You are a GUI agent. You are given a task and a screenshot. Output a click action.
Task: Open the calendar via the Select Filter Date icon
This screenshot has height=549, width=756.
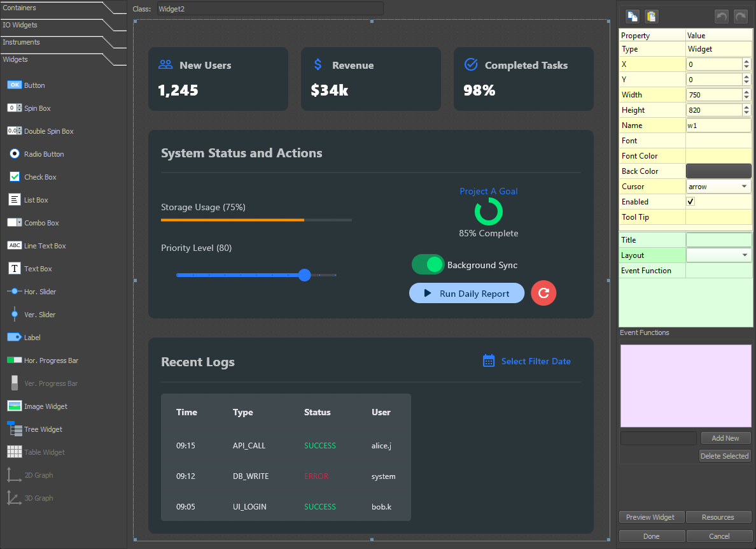point(489,360)
